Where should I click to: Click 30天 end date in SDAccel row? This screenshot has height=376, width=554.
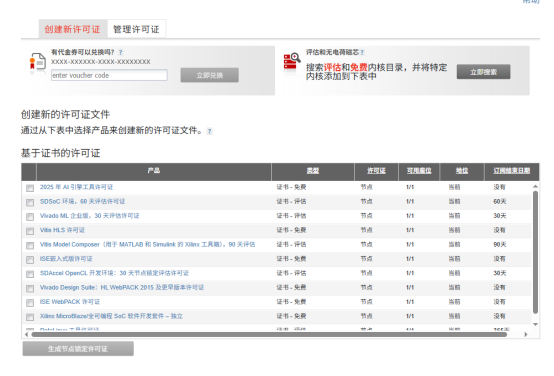(500, 273)
